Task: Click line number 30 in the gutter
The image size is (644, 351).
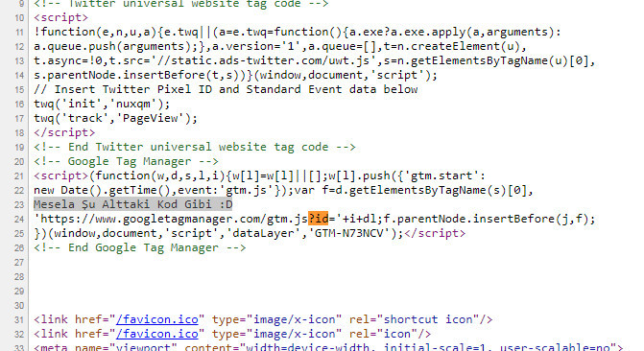Action: 19,305
